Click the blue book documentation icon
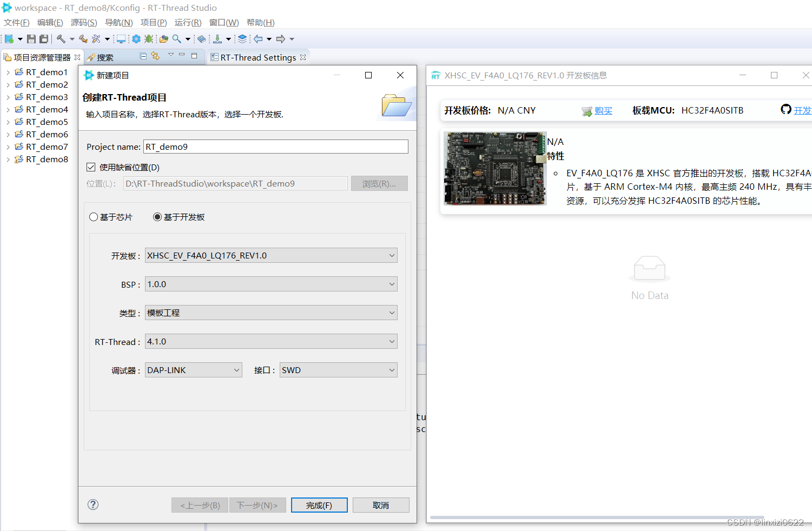This screenshot has height=531, width=812. tap(202, 39)
